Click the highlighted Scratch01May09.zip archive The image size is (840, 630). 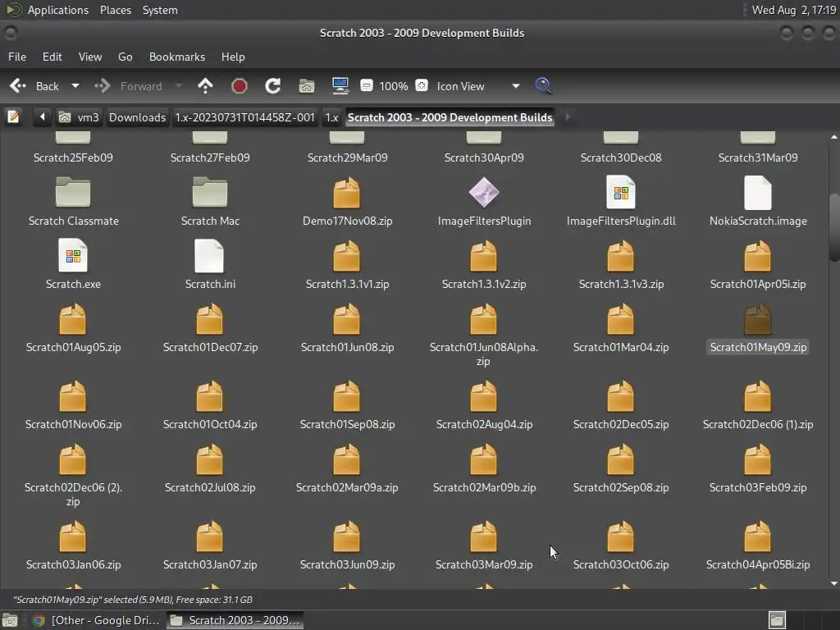point(758,328)
